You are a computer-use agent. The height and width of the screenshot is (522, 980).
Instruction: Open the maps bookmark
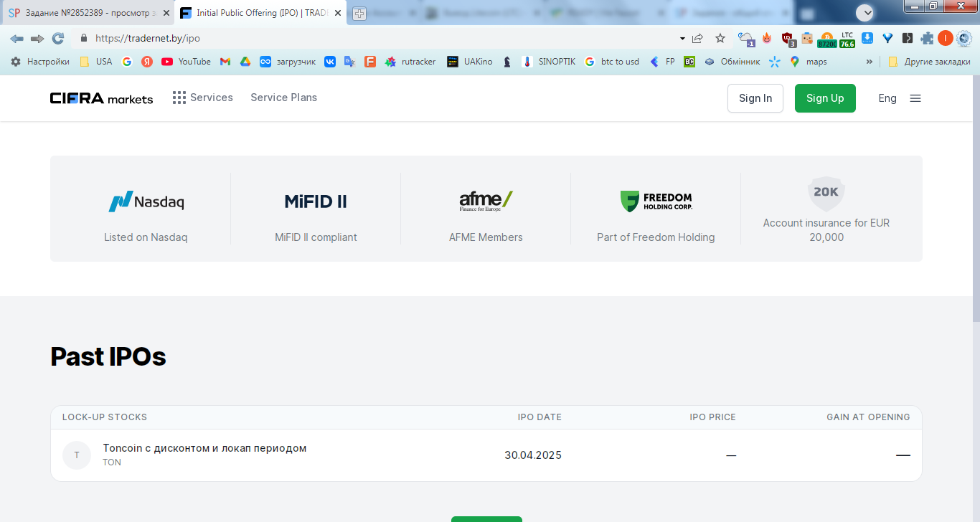[809, 62]
